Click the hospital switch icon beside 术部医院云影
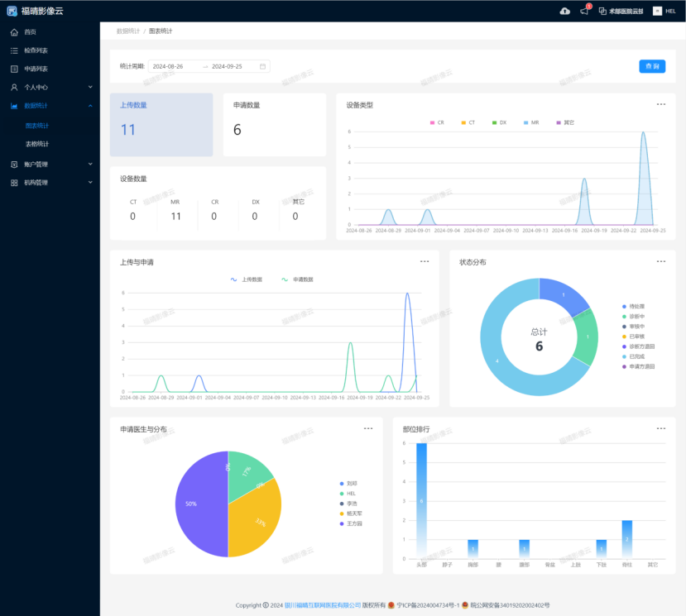The height and width of the screenshot is (616, 686). coord(602,11)
